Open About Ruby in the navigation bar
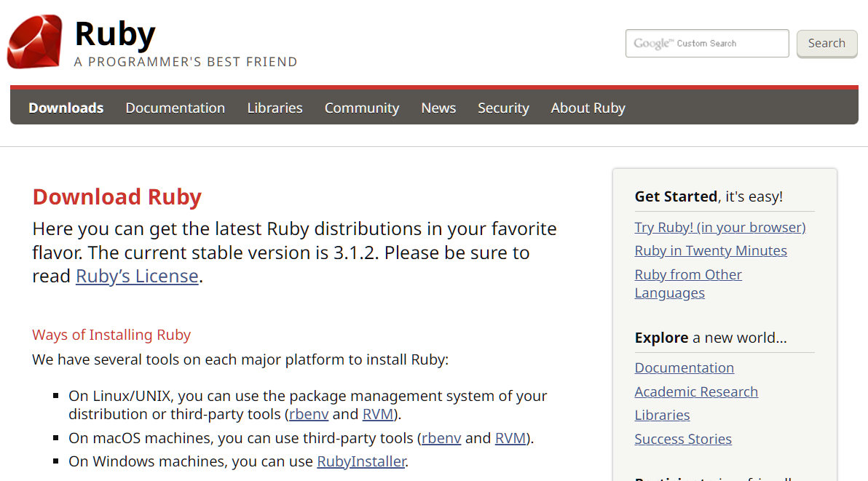 pyautogui.click(x=588, y=108)
